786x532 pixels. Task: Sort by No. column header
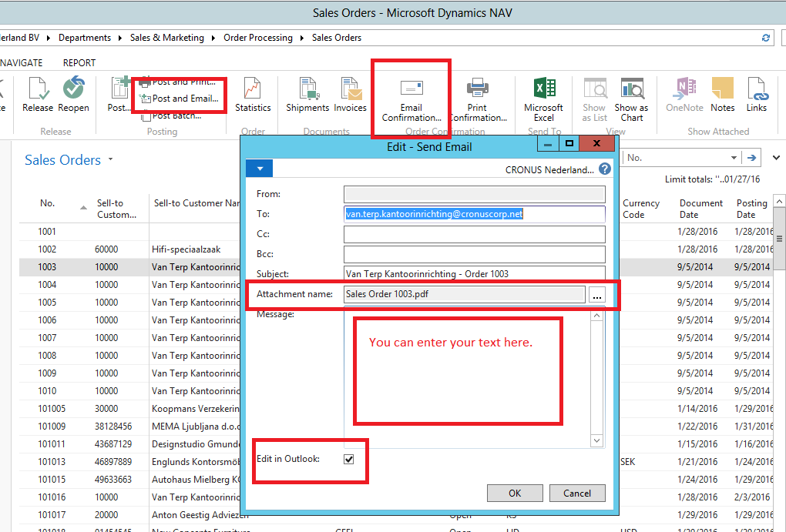47,203
